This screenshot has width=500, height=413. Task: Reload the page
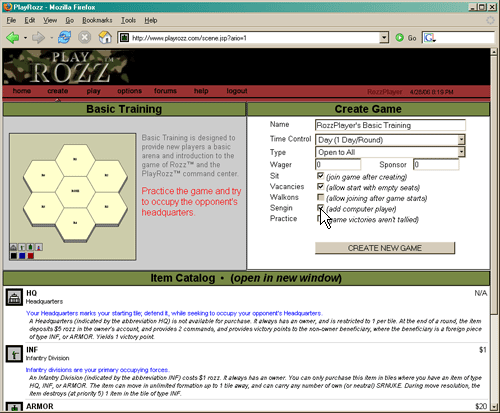pos(64,37)
